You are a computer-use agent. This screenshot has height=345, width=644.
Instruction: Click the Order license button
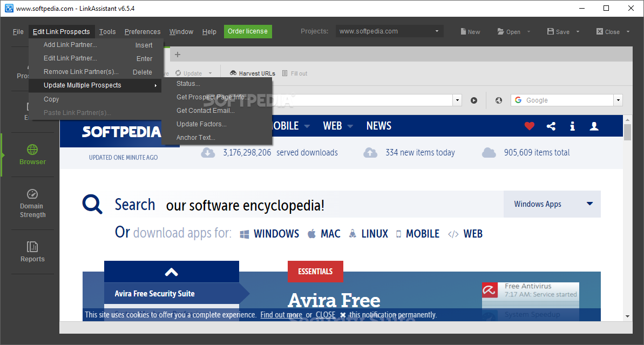(248, 31)
